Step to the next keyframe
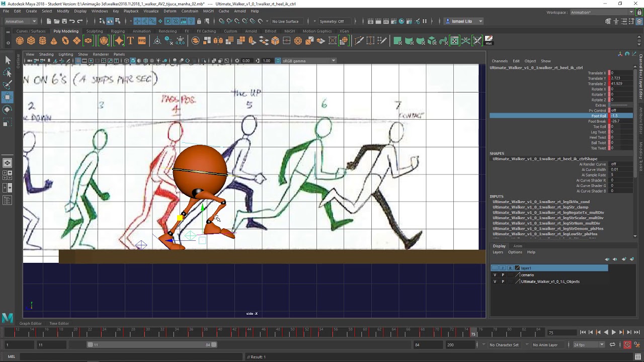The height and width of the screenshot is (362, 644). click(x=621, y=332)
